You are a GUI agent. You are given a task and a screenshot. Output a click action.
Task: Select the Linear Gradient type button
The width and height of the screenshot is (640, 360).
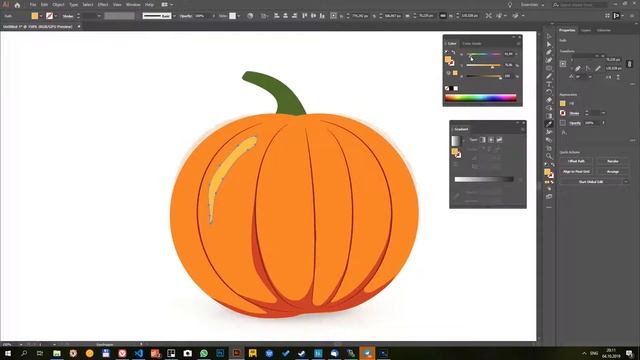[483, 140]
